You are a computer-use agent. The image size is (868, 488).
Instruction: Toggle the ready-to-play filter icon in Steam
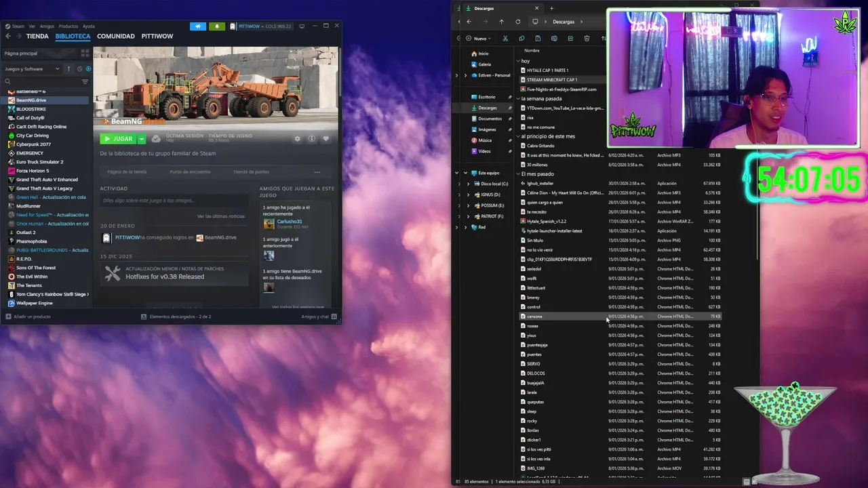pos(88,68)
